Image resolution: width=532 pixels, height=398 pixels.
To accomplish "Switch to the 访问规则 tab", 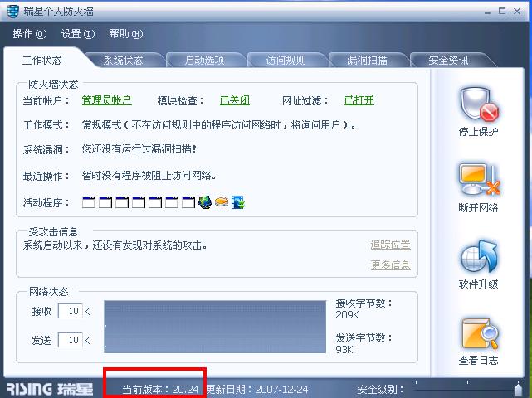I will [286, 61].
